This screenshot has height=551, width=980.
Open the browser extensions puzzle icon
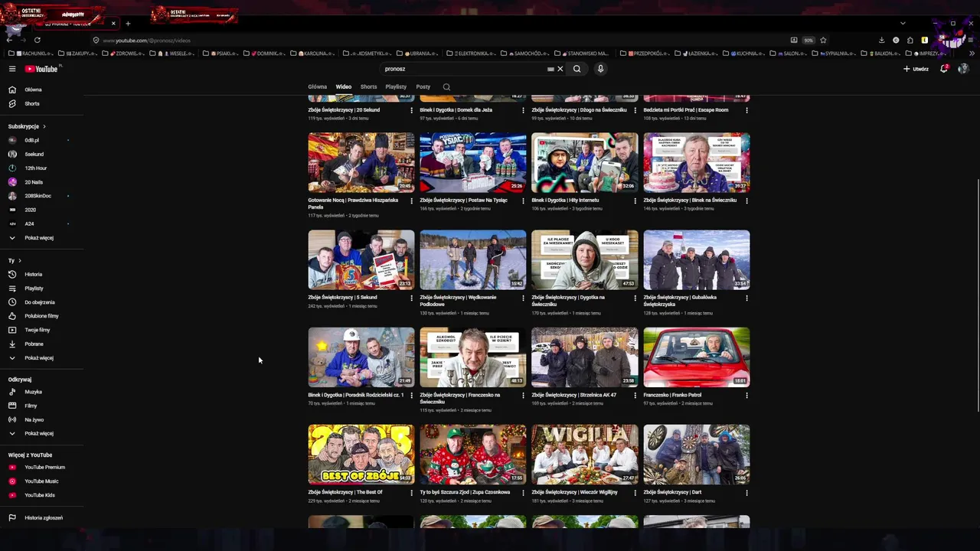(910, 40)
